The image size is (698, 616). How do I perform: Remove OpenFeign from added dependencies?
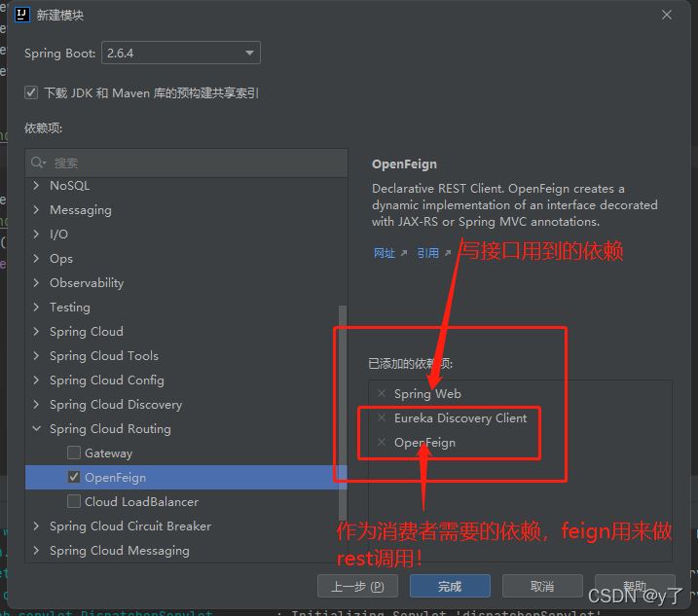[x=382, y=443]
